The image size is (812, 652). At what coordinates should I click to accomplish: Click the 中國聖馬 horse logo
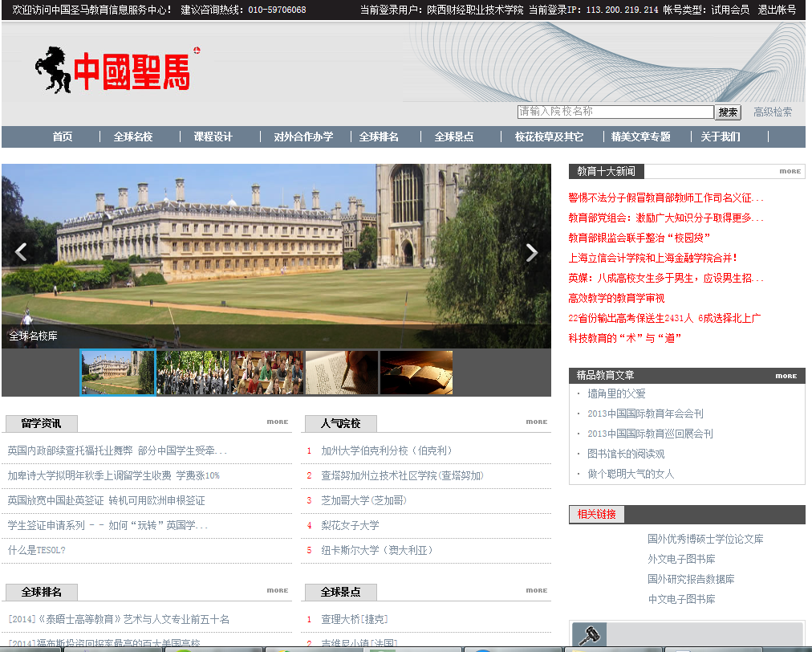[113, 70]
